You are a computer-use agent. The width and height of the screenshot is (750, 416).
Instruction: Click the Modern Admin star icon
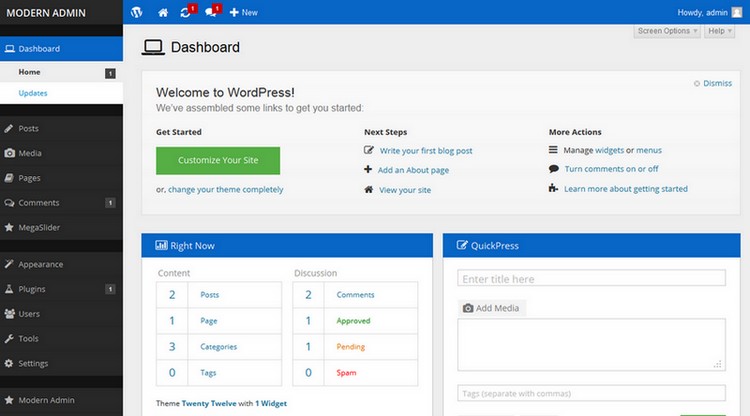point(9,400)
